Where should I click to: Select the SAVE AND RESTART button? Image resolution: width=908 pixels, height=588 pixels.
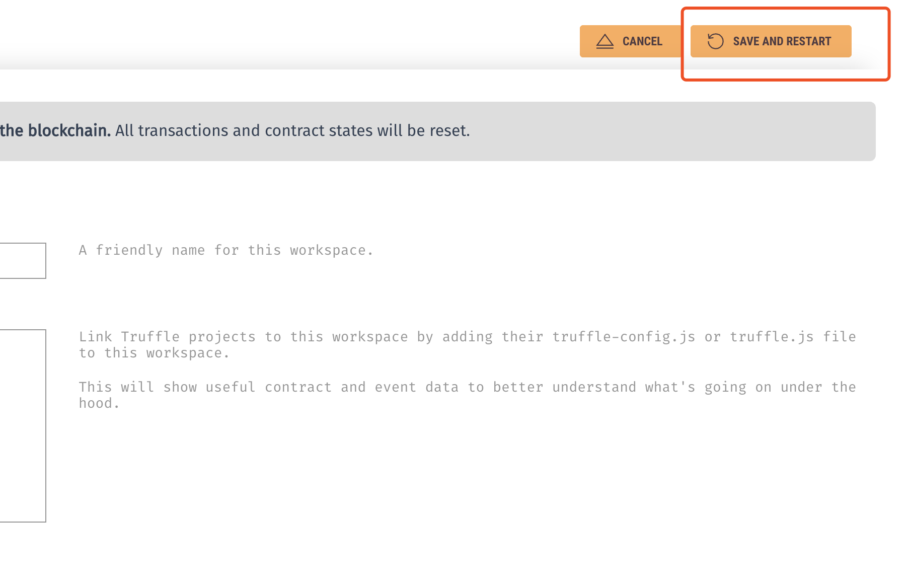coord(770,41)
